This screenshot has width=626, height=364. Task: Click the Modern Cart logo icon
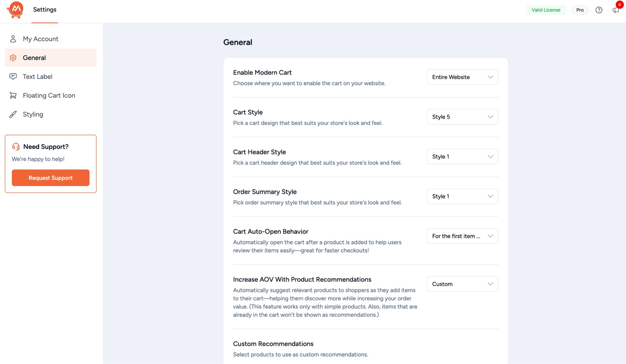(15, 10)
